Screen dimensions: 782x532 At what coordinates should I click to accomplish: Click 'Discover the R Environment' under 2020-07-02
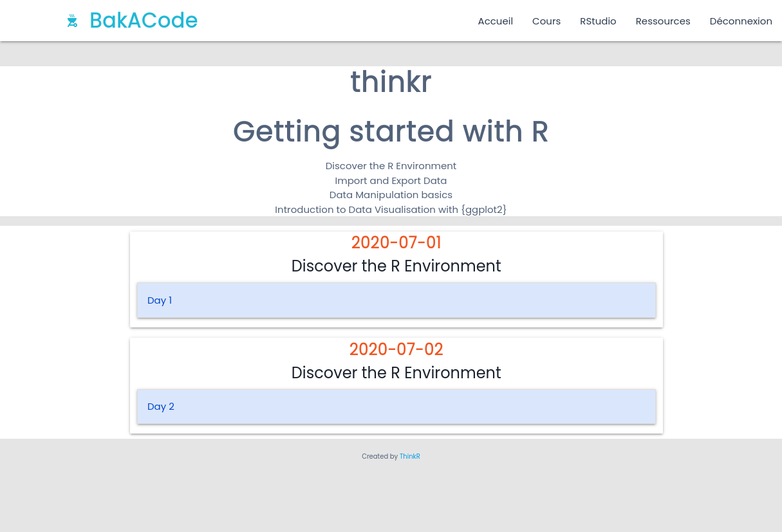coord(396,373)
